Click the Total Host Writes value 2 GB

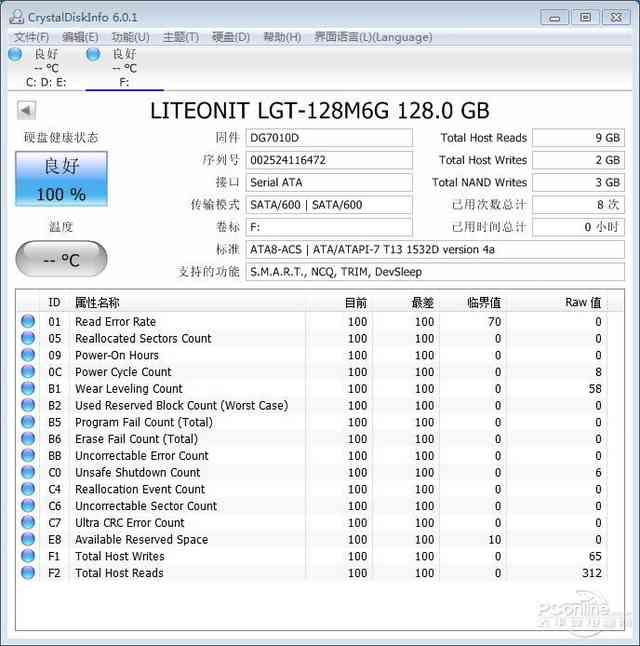[x=579, y=160]
